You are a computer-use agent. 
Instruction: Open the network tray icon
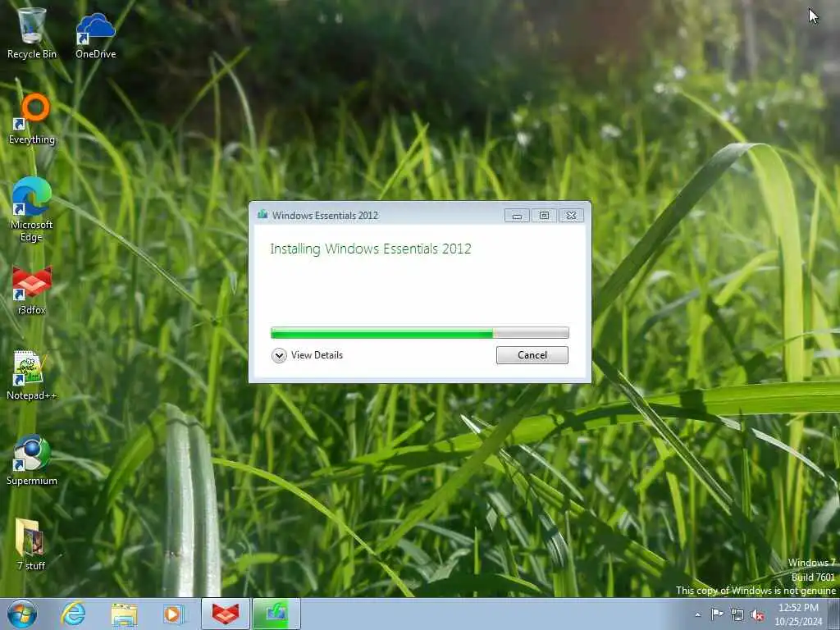737,615
